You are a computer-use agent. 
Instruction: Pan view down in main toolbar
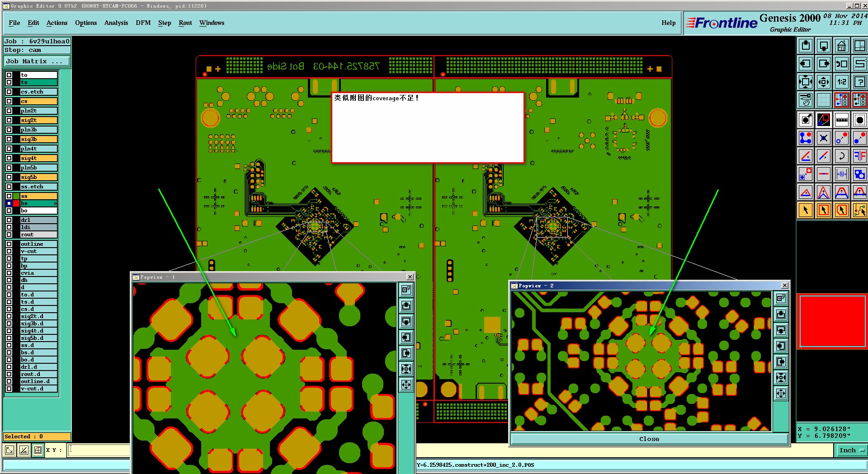pos(824,46)
